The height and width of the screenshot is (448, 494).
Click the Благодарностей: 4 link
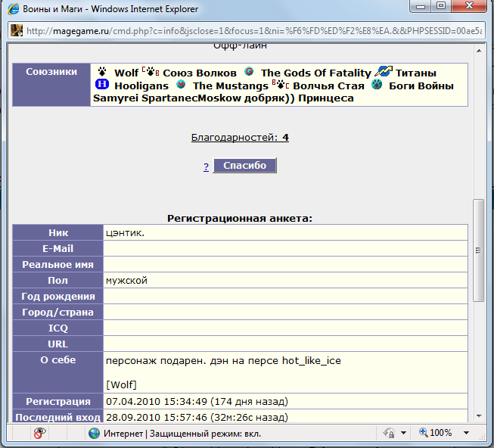click(240, 138)
